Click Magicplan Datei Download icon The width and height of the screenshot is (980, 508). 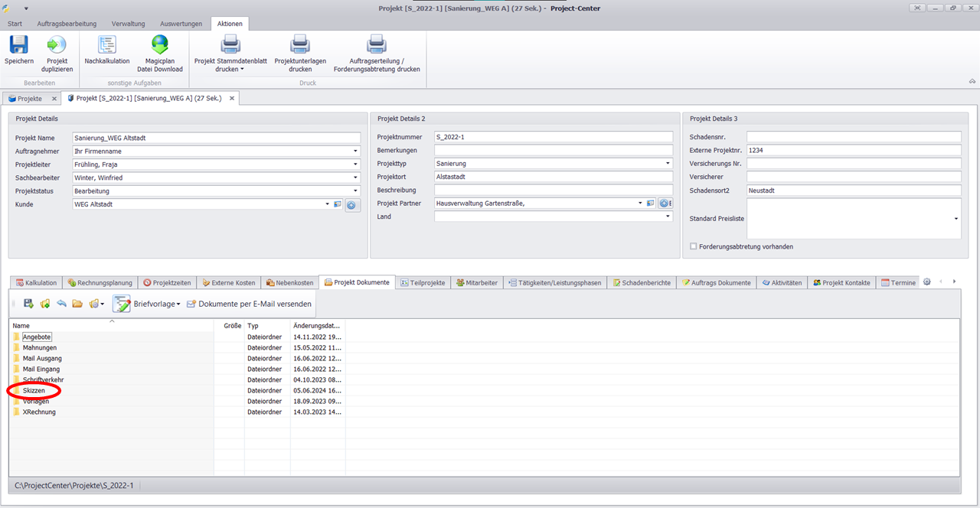[x=160, y=46]
